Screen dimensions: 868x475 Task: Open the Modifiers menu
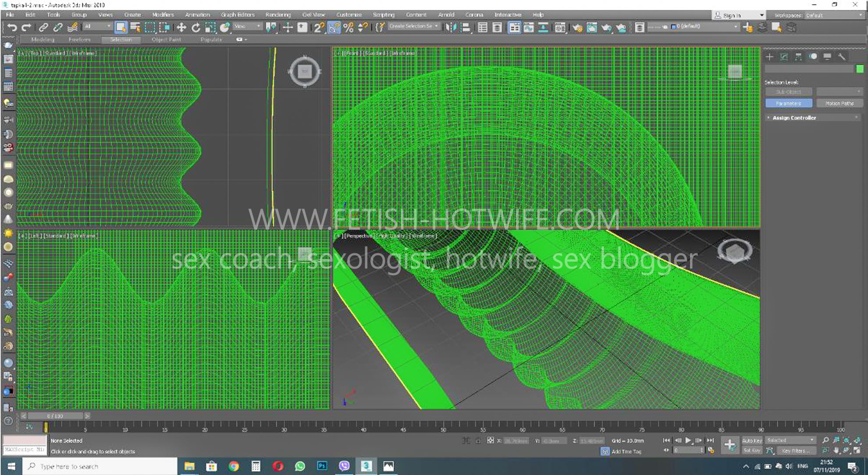pyautogui.click(x=163, y=15)
